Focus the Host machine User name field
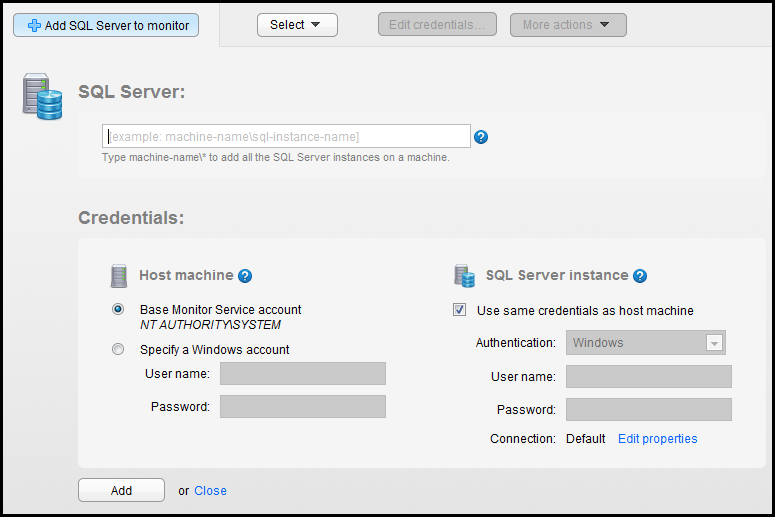This screenshot has width=775, height=517. (302, 374)
